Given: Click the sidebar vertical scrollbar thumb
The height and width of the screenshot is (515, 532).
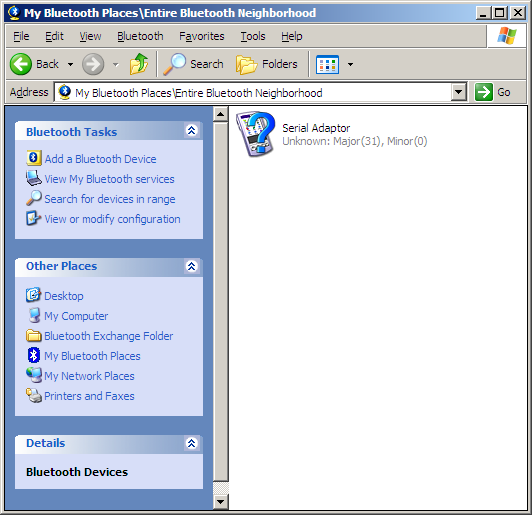Looking at the screenshot, I should [221, 302].
